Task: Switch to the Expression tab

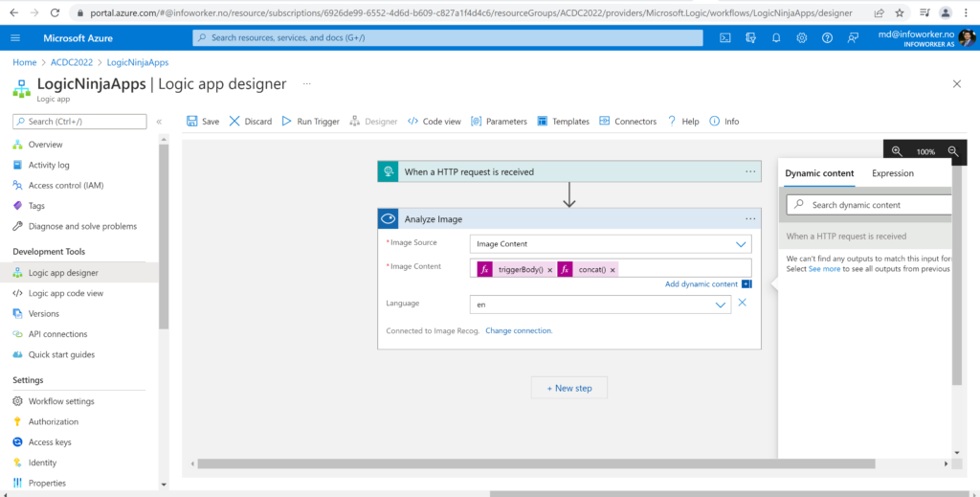Action: click(x=893, y=173)
